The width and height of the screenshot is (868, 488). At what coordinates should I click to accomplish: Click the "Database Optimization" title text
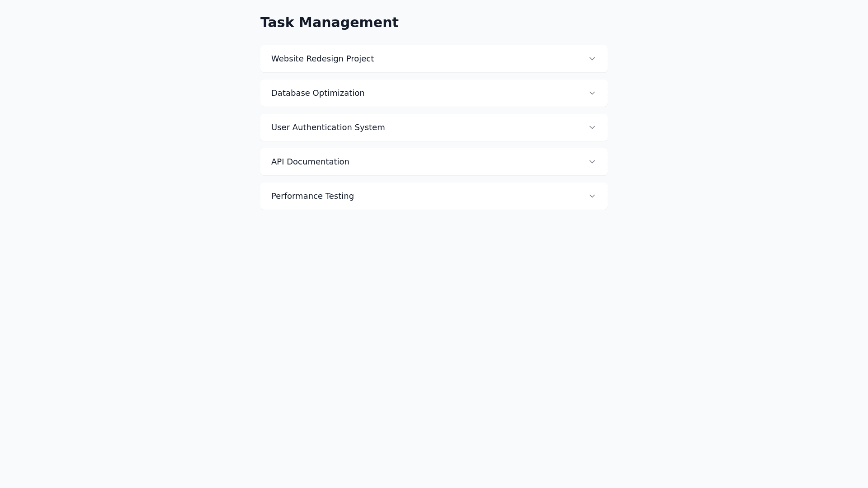click(x=318, y=93)
